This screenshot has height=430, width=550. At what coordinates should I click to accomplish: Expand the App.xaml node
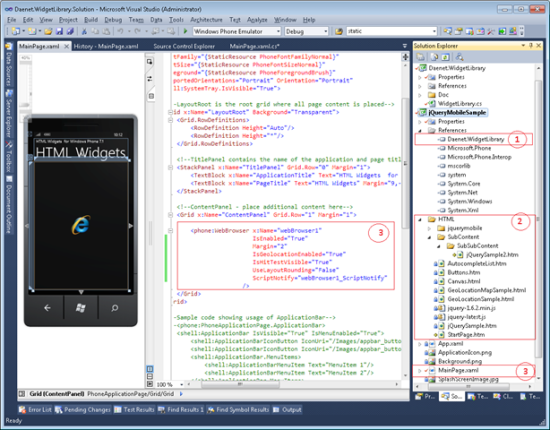pyautogui.click(x=420, y=344)
